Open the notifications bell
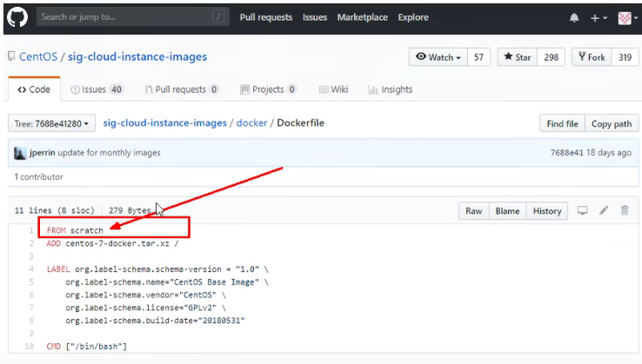 [574, 17]
